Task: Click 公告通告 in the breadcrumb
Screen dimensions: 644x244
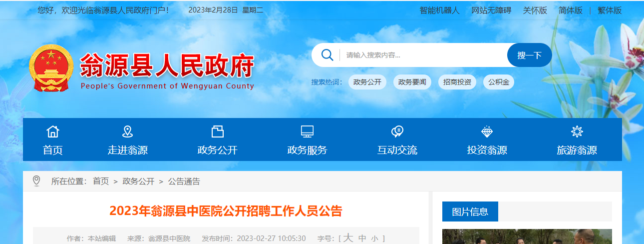Action: pos(184,181)
